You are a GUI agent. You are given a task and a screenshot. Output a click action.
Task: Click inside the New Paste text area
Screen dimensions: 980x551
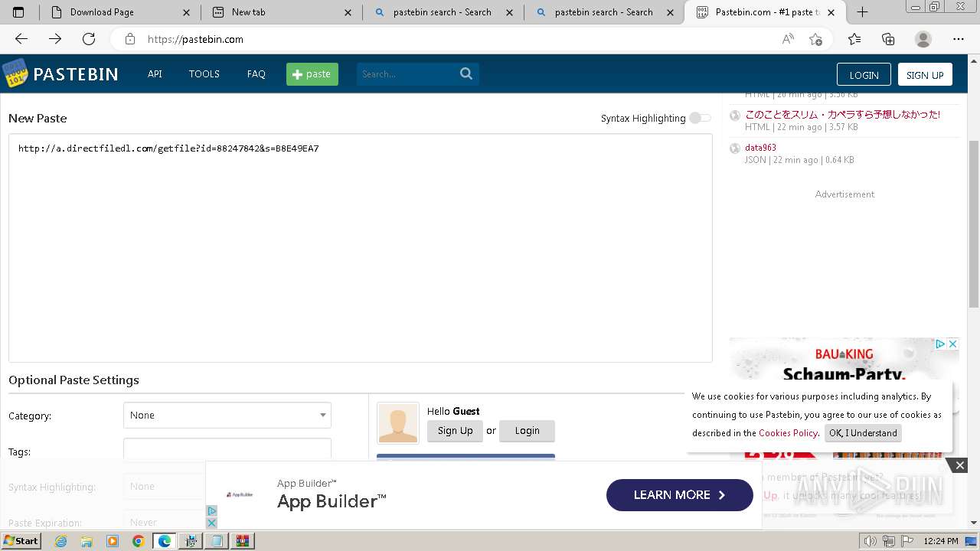(361, 248)
